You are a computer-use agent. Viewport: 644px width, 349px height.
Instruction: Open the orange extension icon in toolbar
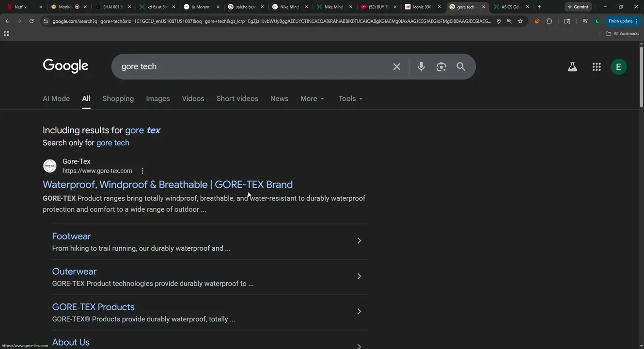click(x=537, y=21)
